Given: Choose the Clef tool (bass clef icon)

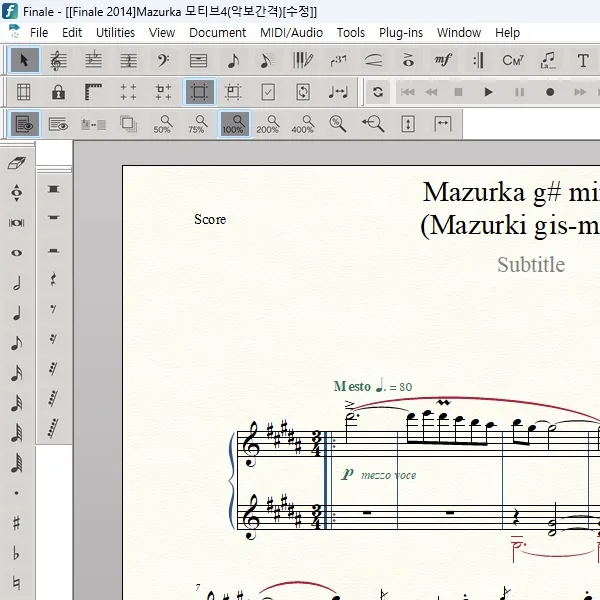Looking at the screenshot, I should tap(163, 61).
